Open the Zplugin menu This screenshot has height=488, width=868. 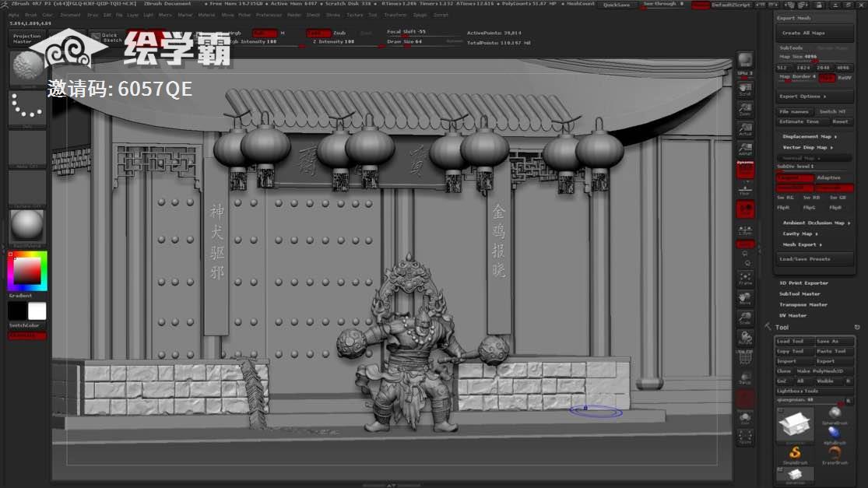point(420,15)
